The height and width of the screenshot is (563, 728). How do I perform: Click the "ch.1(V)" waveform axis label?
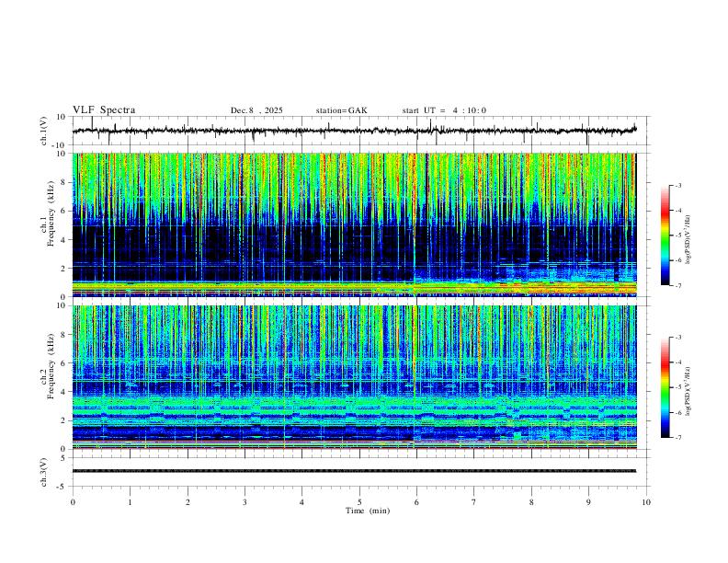(44, 131)
